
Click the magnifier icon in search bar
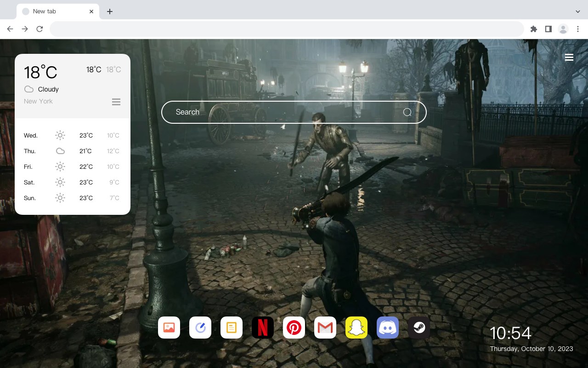tap(407, 112)
